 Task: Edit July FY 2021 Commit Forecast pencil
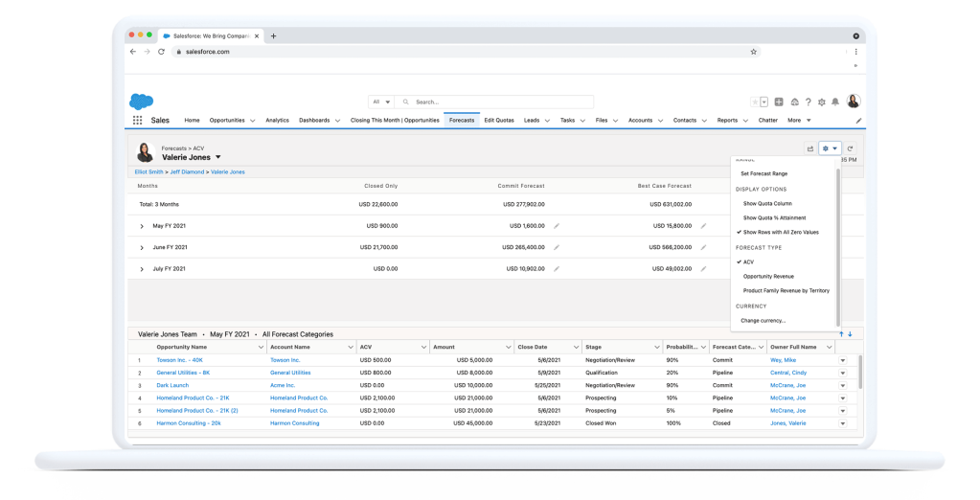557,269
